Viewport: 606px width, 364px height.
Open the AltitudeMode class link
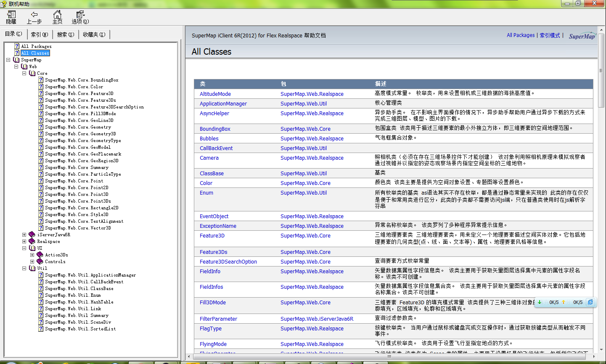click(x=215, y=94)
